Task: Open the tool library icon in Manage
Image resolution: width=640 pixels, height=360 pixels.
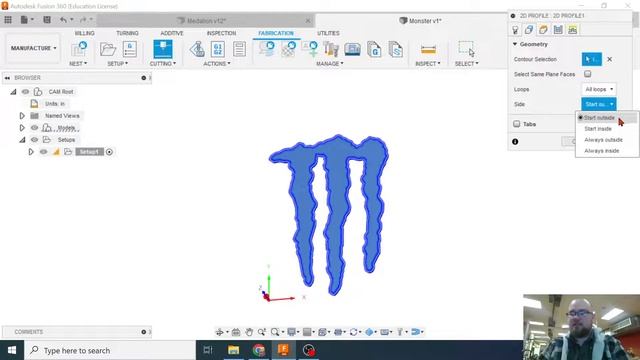Action: [331, 49]
